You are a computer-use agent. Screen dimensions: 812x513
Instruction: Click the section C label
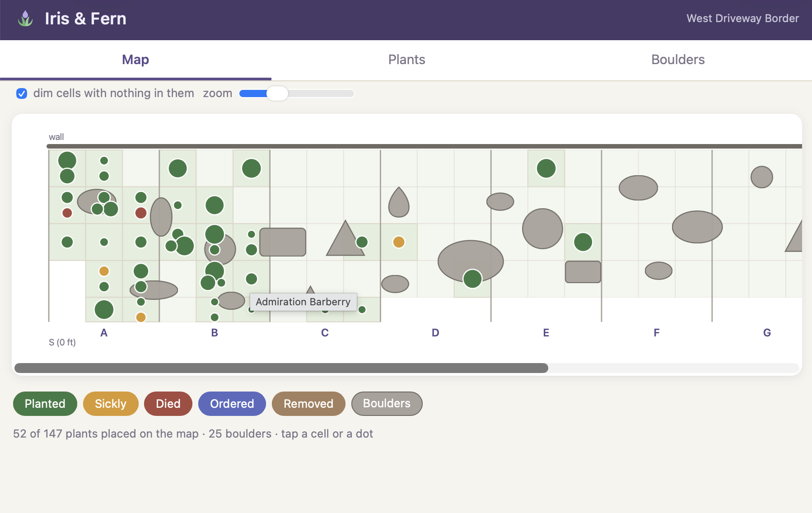325,333
